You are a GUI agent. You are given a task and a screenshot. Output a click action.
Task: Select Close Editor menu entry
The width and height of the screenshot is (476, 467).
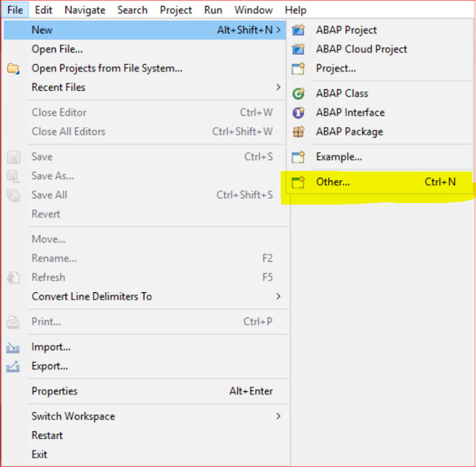[144, 112]
